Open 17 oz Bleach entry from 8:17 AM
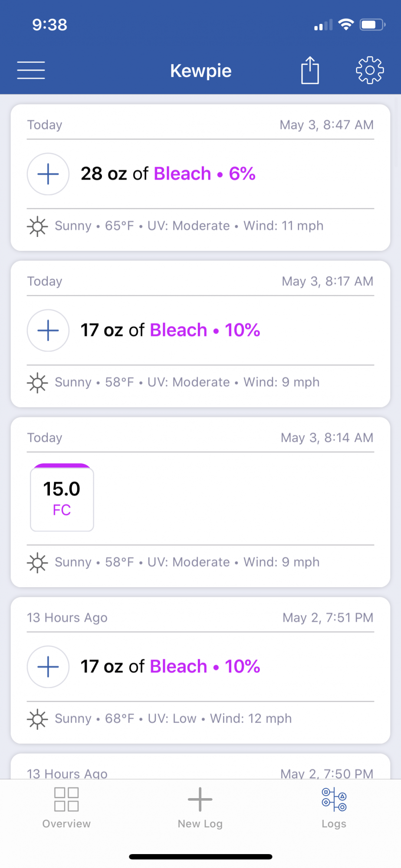Screen dimensions: 401x868 coord(170,330)
